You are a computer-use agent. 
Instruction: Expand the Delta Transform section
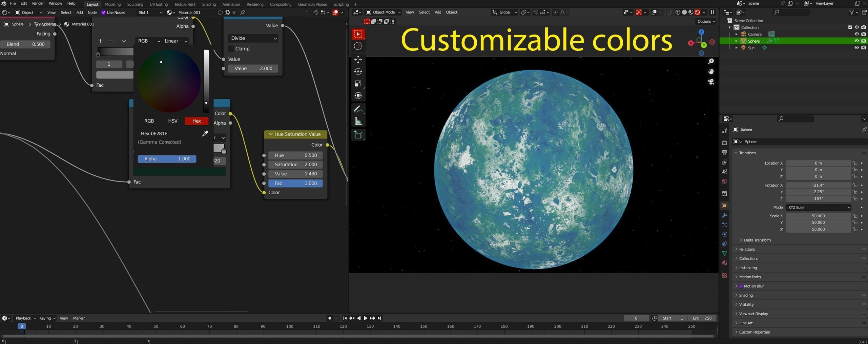[x=757, y=240]
